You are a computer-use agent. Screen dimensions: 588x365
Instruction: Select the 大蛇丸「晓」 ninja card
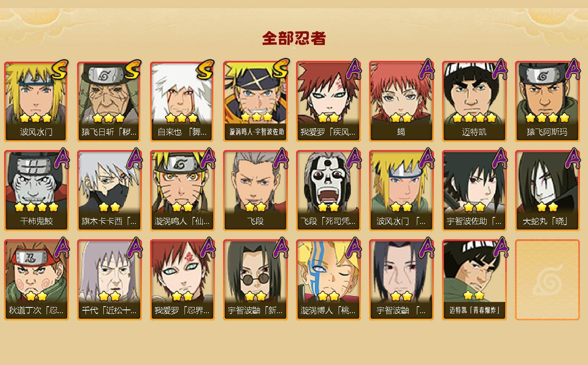pyautogui.click(x=547, y=191)
